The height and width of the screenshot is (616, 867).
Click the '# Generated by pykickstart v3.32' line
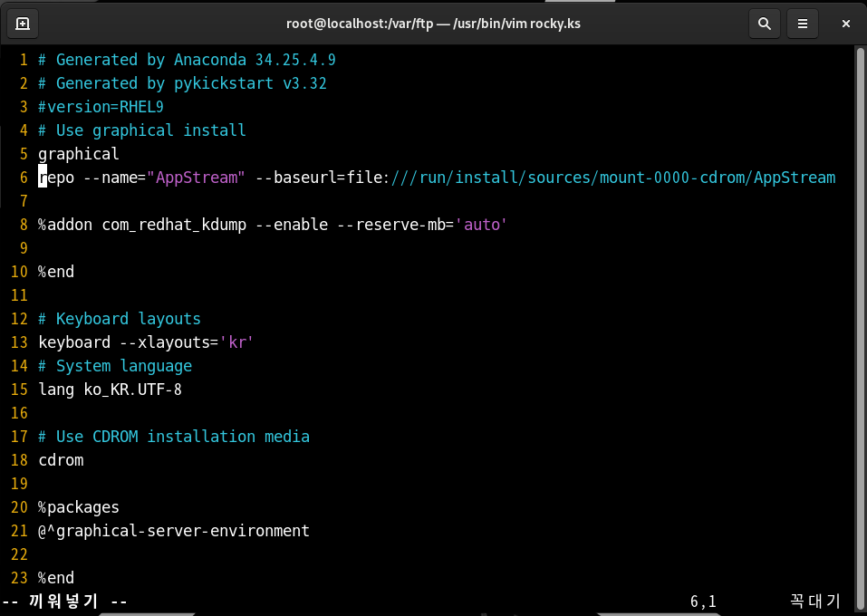[x=182, y=83]
